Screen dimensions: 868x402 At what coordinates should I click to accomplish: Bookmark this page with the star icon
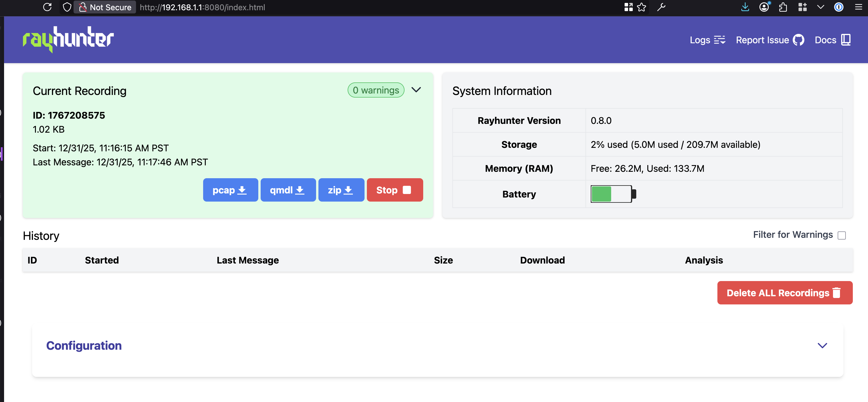coord(642,7)
